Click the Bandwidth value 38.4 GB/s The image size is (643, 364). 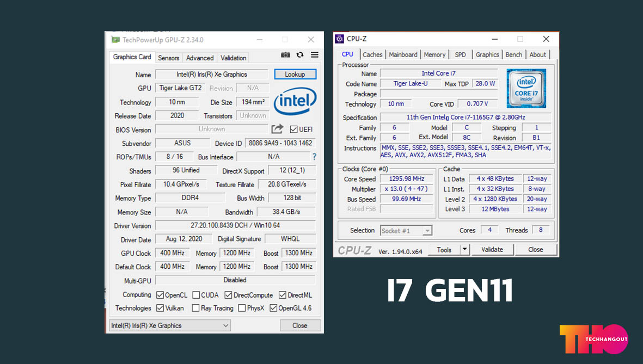286,212
